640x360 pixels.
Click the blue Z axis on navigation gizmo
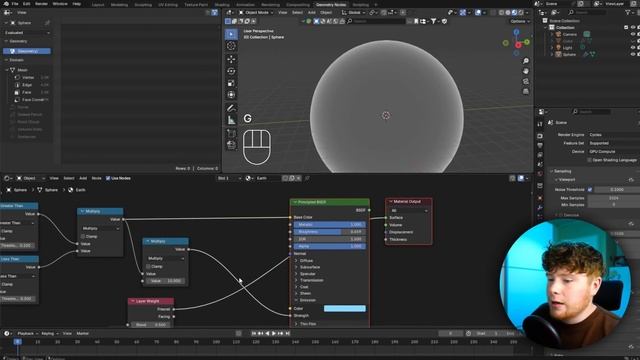pos(516,32)
